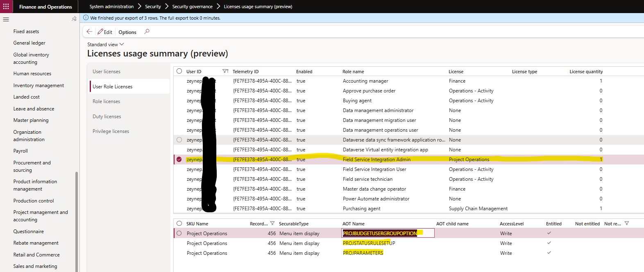The height and width of the screenshot is (272, 644).
Task: Toggle select-all circle in the upper grid header
Action: (179, 71)
